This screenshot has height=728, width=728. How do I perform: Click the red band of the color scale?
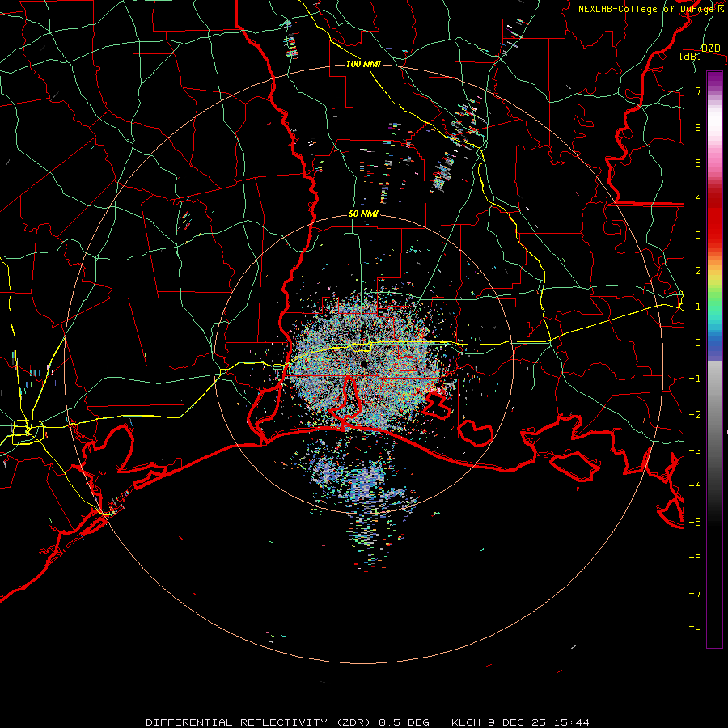(x=714, y=218)
